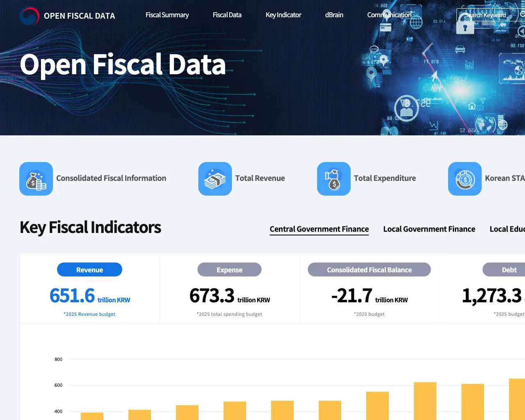Click the Total Revenue link text
525x420 pixels.
(x=260, y=178)
